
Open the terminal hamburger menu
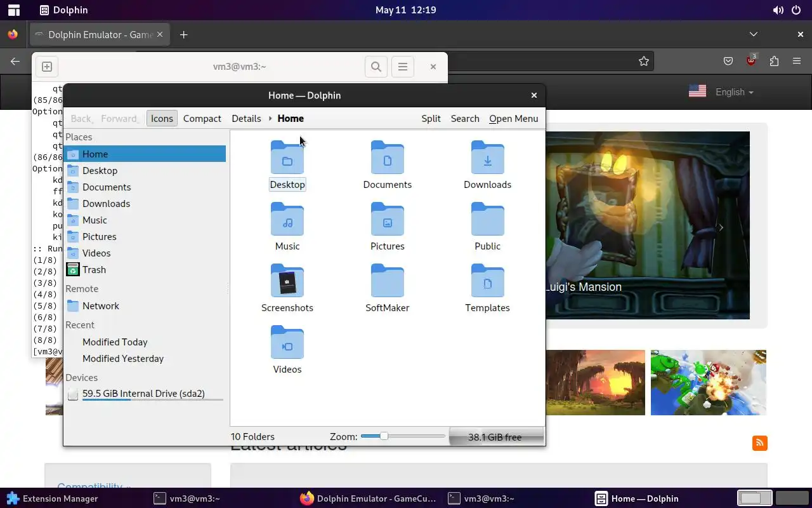coord(403,66)
